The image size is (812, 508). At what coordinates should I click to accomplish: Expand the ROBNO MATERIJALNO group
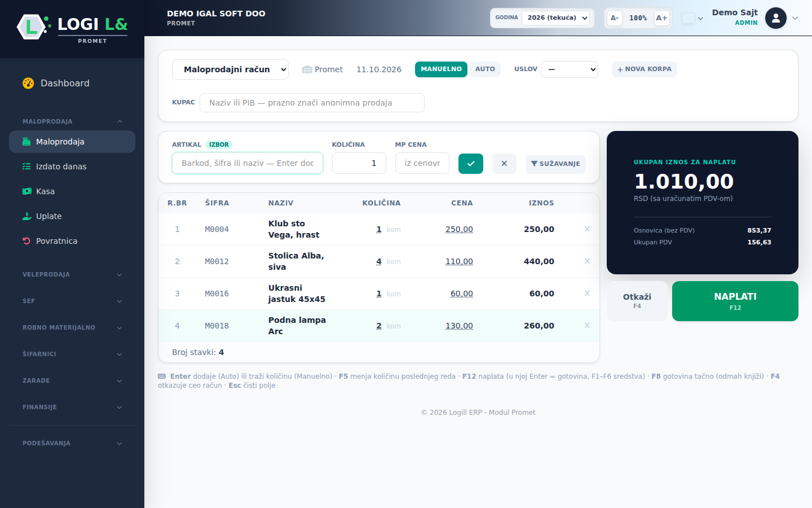pos(72,327)
